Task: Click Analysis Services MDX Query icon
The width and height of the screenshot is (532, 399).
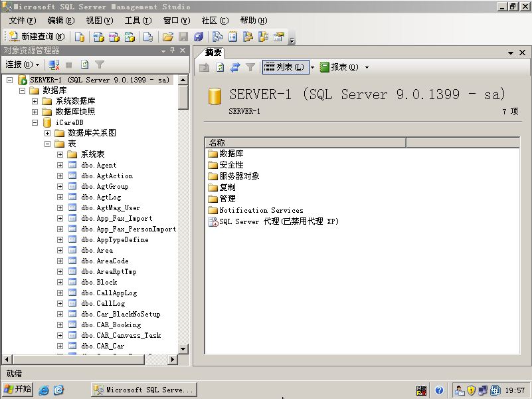Action: click(99, 37)
